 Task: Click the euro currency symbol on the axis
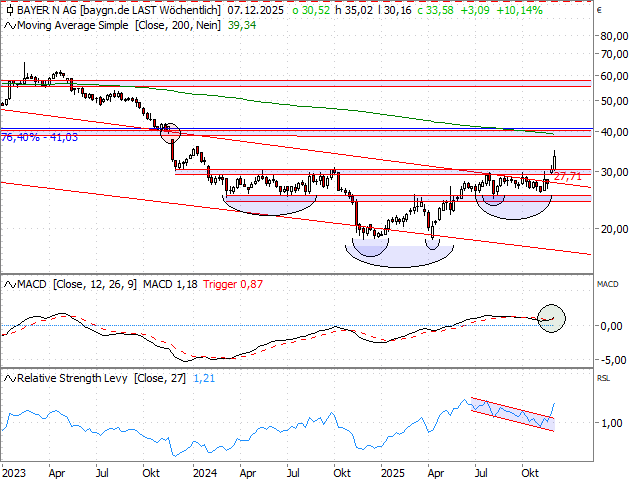pyautogui.click(x=599, y=11)
